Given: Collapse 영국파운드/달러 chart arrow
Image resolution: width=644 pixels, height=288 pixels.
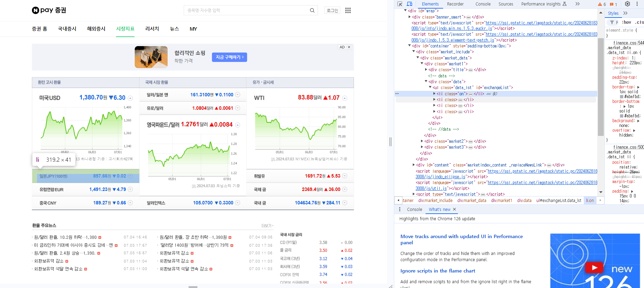Looking at the screenshot, I should coord(238,125).
